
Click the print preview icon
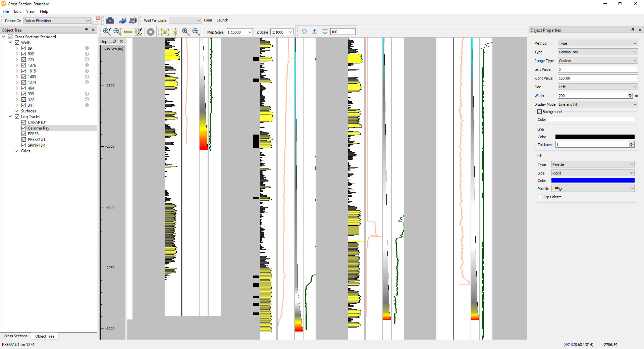(133, 20)
